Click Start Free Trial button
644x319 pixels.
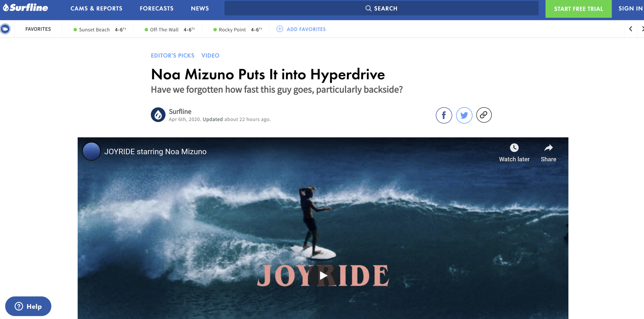tap(578, 9)
